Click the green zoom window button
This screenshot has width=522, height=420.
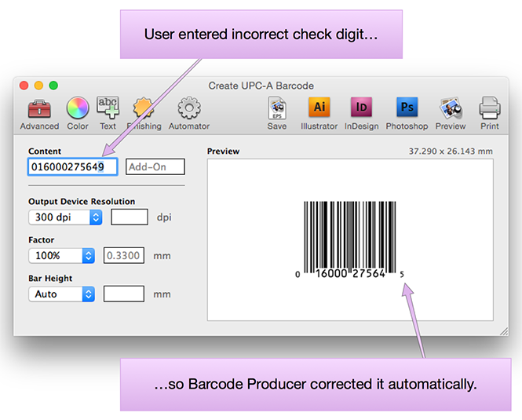53,85
